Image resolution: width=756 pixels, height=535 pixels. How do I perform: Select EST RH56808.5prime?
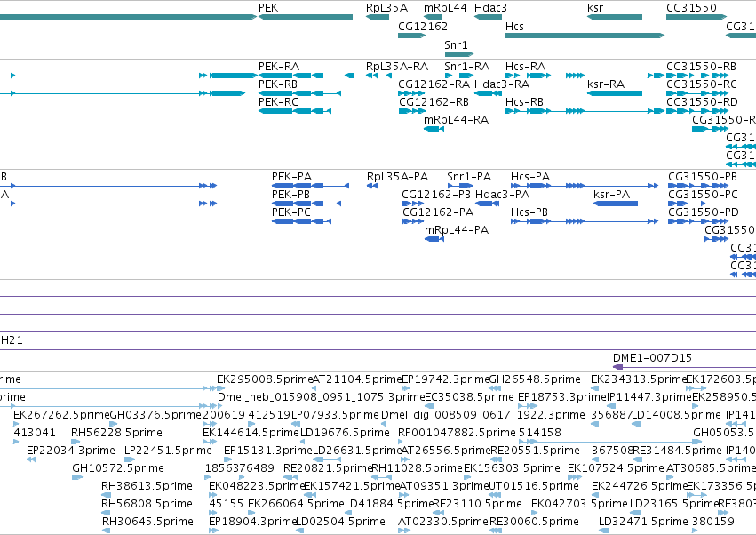coord(106,514)
